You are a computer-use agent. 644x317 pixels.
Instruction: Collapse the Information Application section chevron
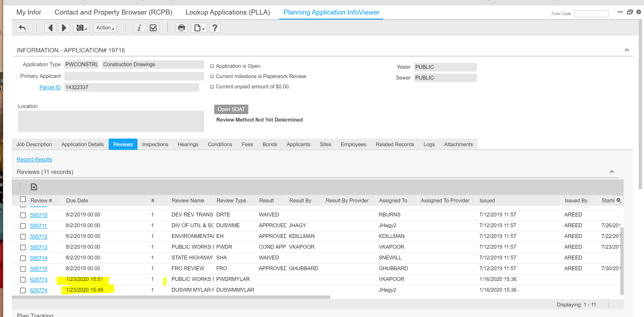click(627, 50)
